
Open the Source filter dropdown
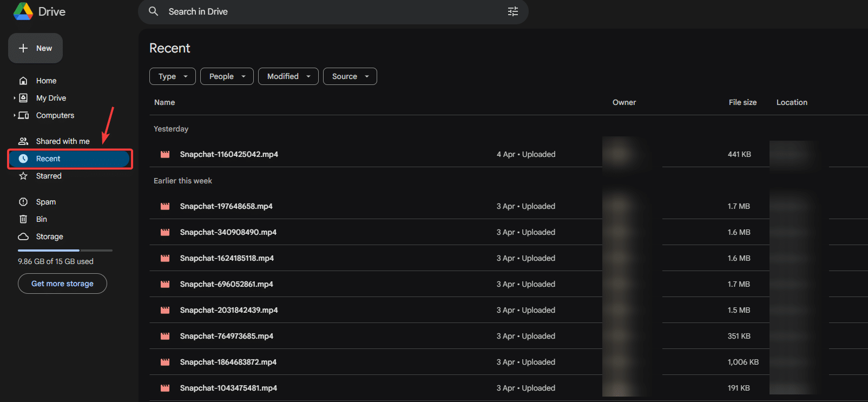click(x=350, y=76)
